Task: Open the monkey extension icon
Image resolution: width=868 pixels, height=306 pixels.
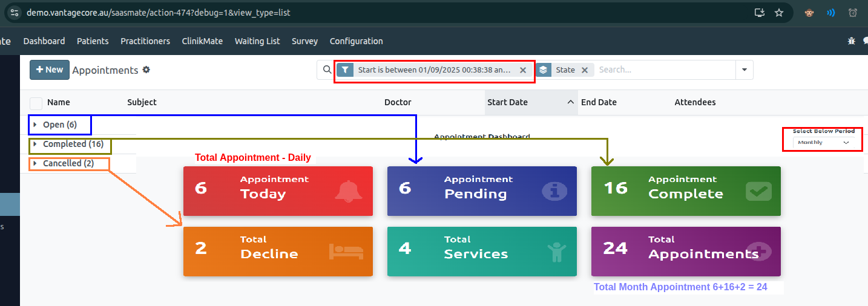Action: pyautogui.click(x=809, y=13)
